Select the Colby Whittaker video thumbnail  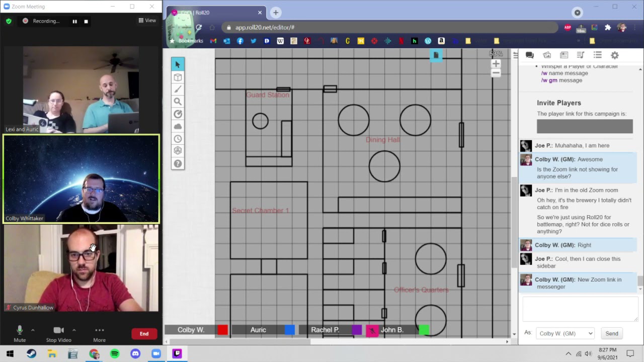tap(81, 178)
